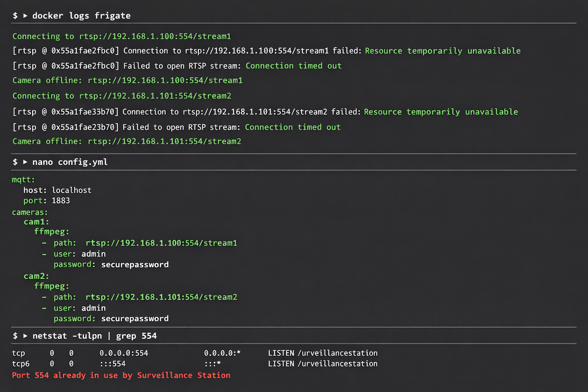Collapse the mqtt section in config.yml

22,179
